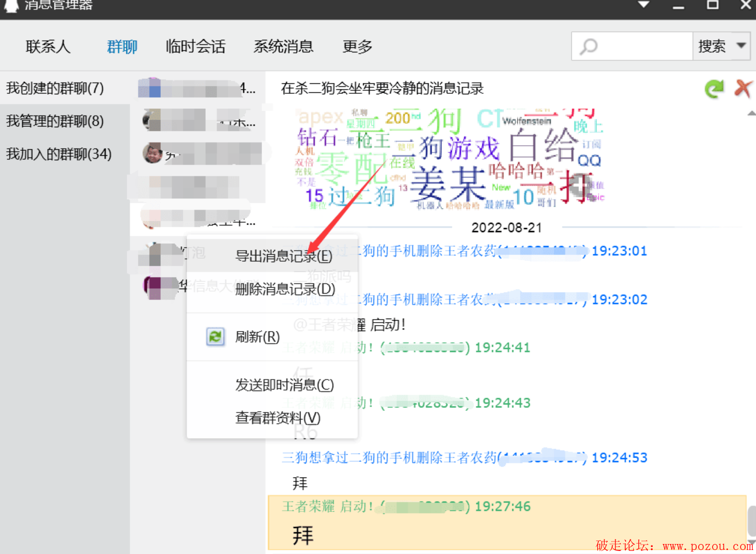Open 查看群资料(V) from the context menu

point(272,418)
